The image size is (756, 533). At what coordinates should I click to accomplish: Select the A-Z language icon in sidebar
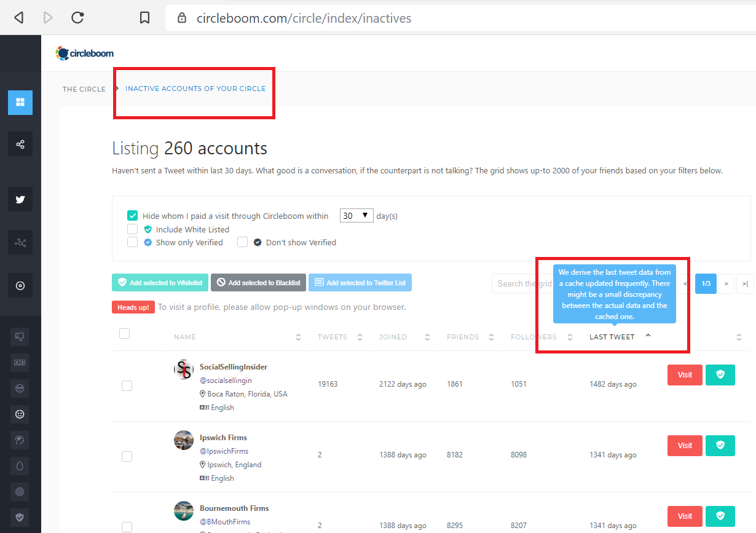click(x=20, y=362)
